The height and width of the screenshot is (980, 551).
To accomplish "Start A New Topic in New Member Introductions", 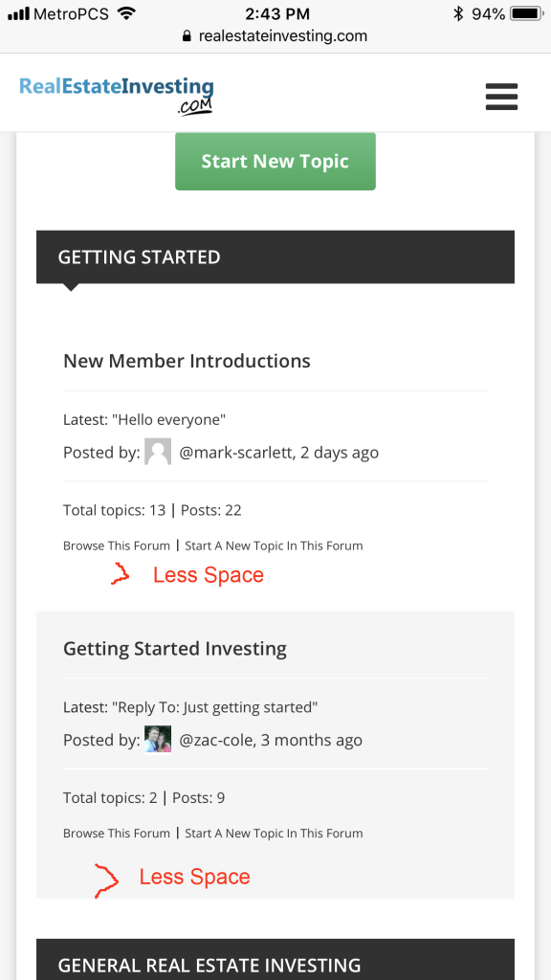I will [x=274, y=546].
